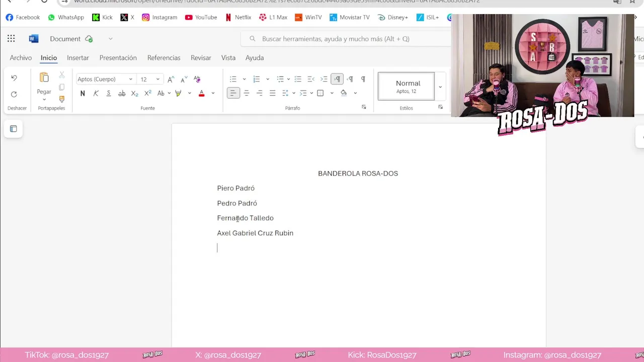
Task: Open the Archivo tab
Action: (21, 58)
